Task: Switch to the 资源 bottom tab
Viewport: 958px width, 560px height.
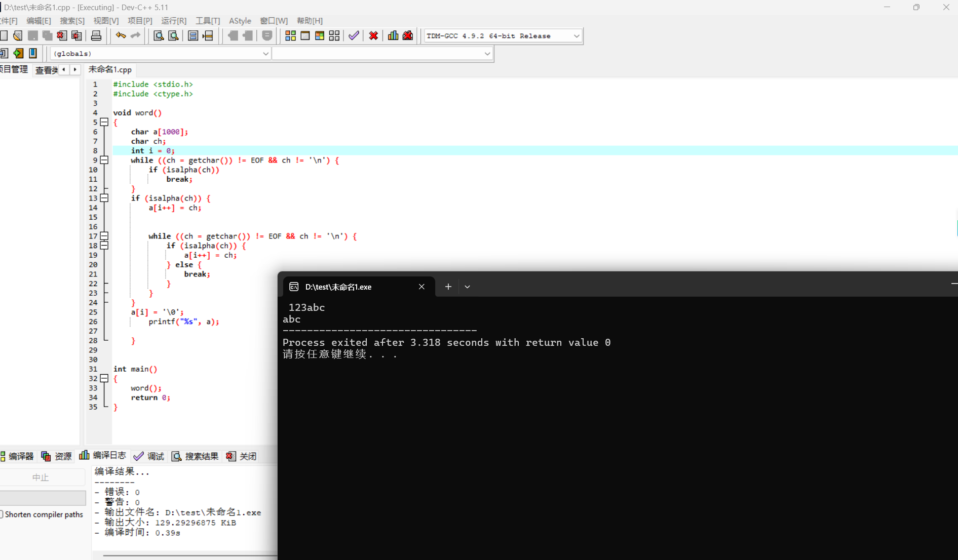Action: coord(57,456)
